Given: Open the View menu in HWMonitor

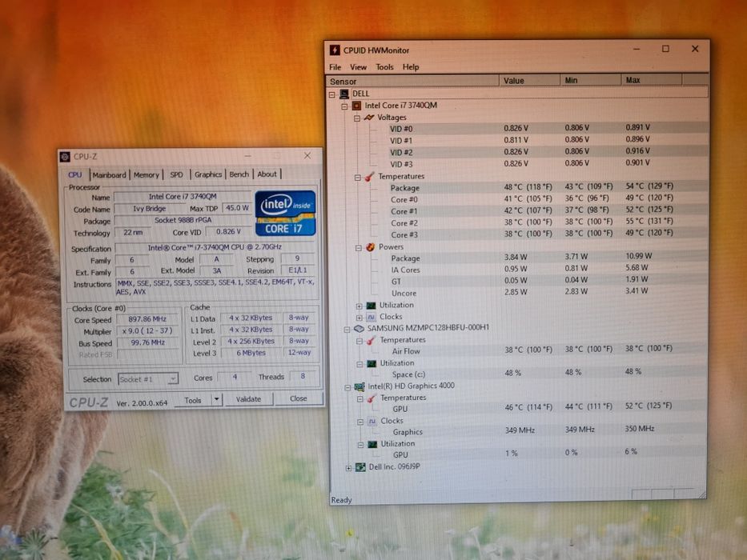Looking at the screenshot, I should click(358, 67).
